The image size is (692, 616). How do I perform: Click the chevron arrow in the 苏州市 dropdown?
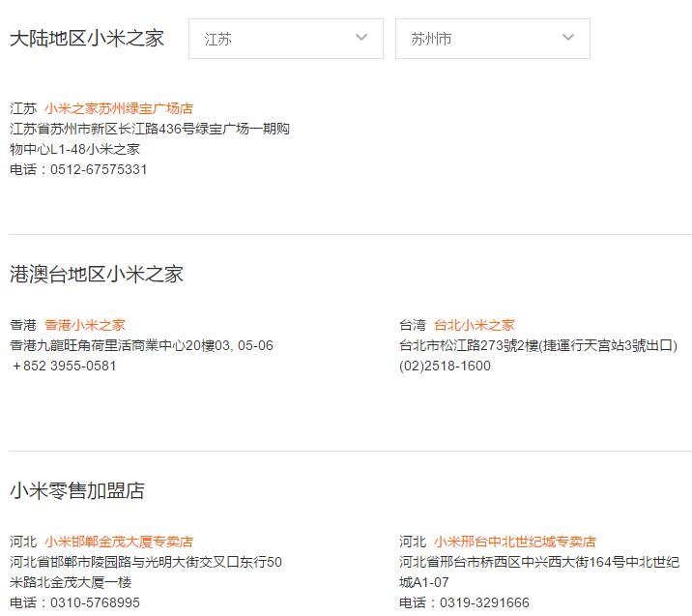[568, 38]
